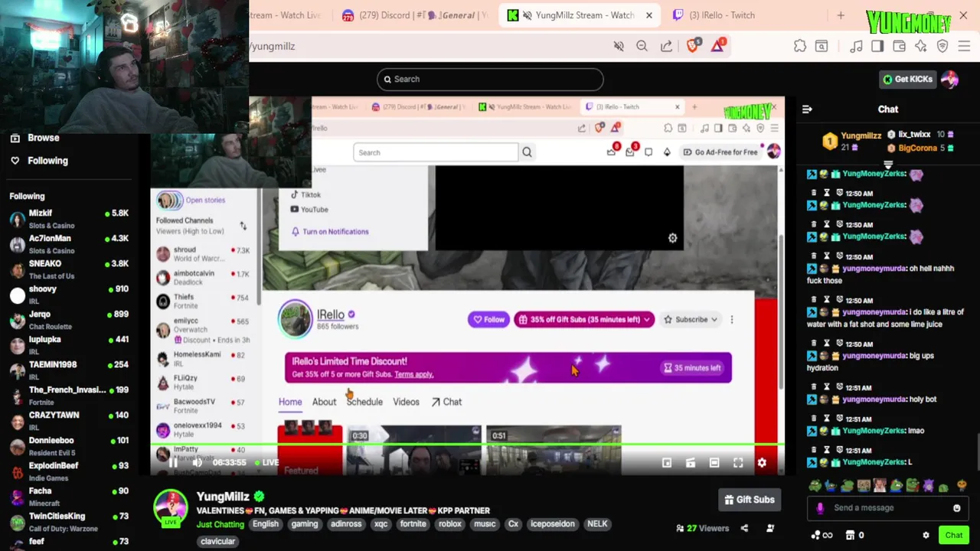Pause the Kick stream video
This screenshot has width=980, height=551.
pyautogui.click(x=173, y=462)
